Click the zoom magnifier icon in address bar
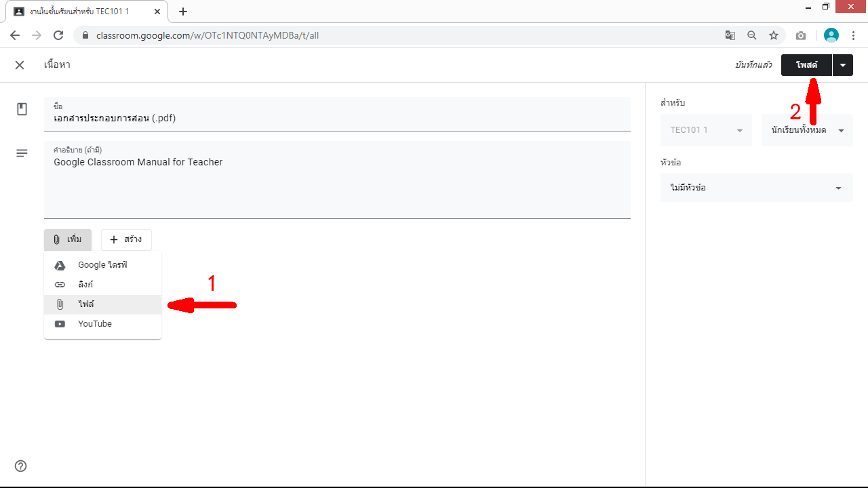The height and width of the screenshot is (488, 868). click(x=752, y=35)
